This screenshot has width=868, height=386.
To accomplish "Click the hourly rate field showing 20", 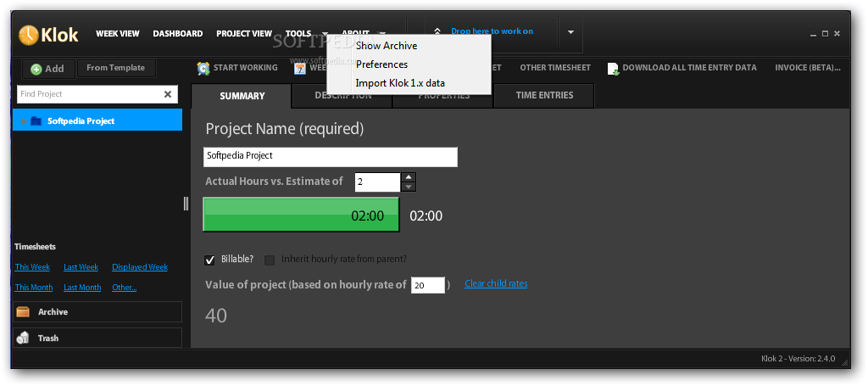I will [x=428, y=285].
